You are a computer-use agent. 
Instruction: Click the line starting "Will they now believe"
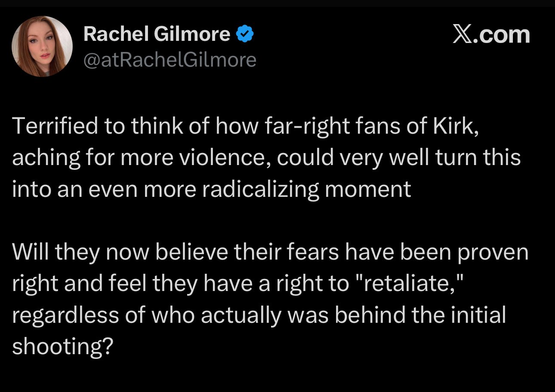pyautogui.click(x=270, y=253)
